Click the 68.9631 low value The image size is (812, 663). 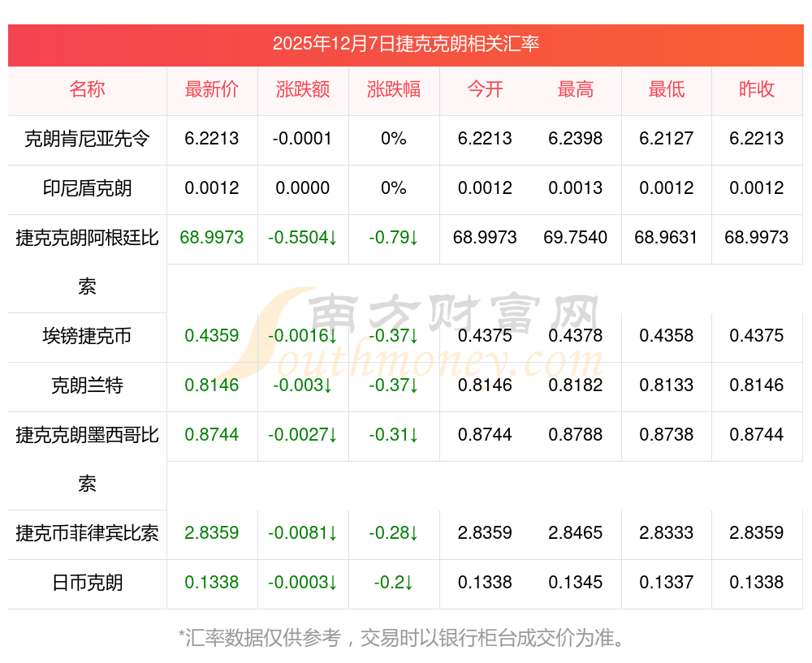coord(667,238)
